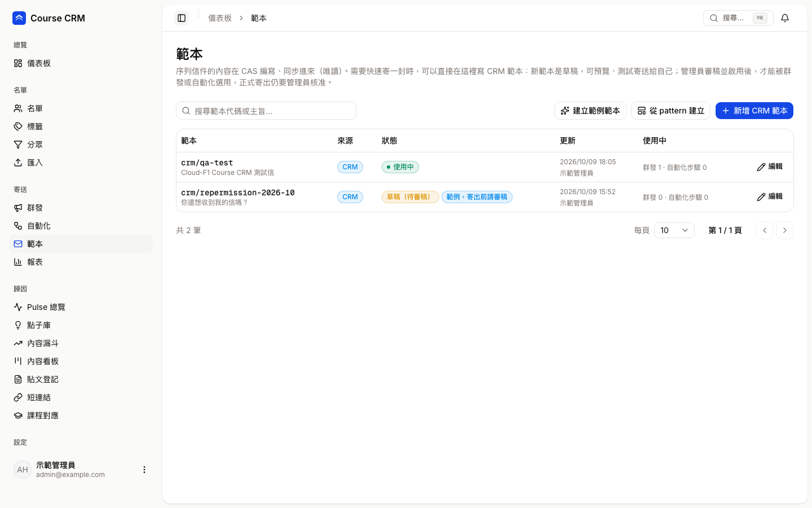Viewport: 812px width, 508px height.
Task: Edit the crm/qa-test template
Action: [x=770, y=167]
